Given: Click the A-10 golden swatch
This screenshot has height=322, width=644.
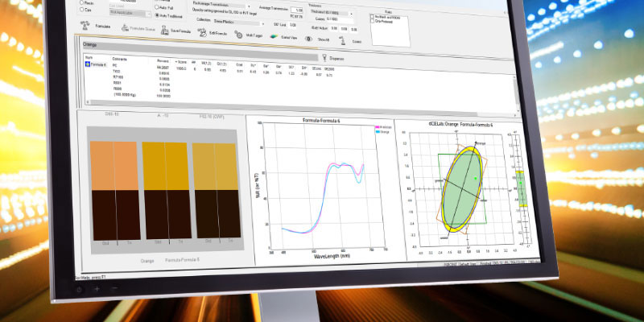Looking at the screenshot, I should [x=166, y=167].
